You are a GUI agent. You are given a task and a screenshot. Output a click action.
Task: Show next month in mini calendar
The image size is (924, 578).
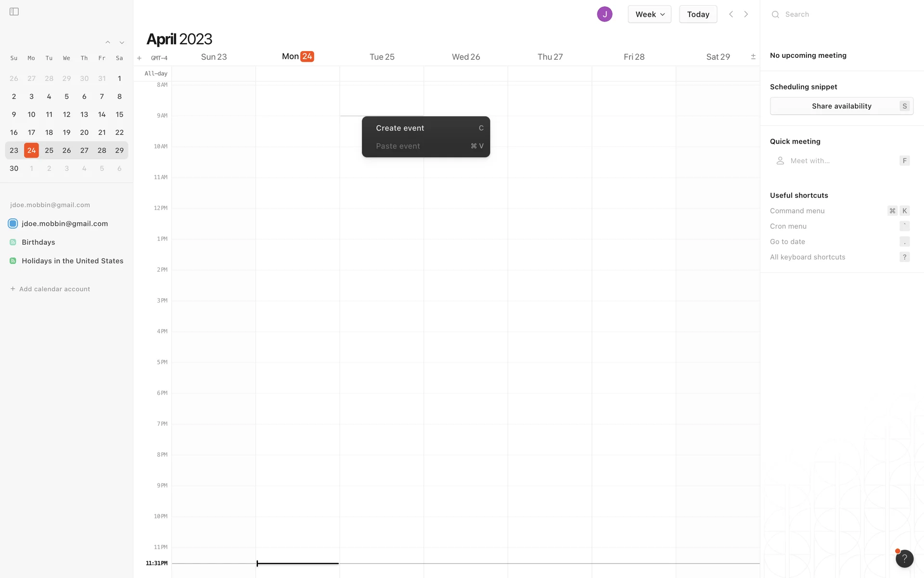[122, 42]
